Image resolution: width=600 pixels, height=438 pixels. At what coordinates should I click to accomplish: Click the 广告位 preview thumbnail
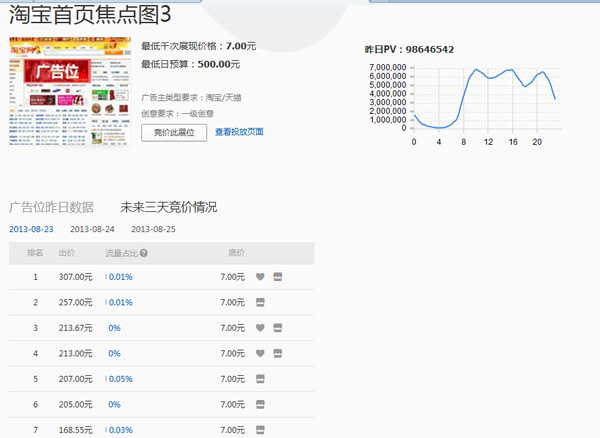click(69, 93)
